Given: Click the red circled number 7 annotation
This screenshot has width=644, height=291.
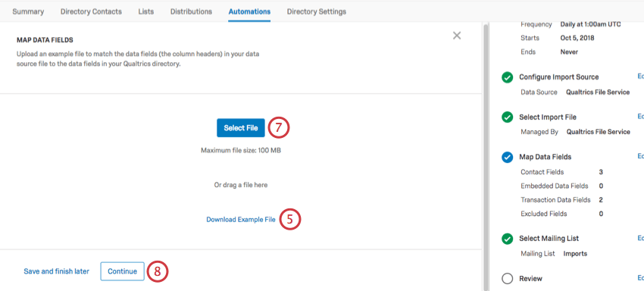Looking at the screenshot, I should click(x=279, y=128).
